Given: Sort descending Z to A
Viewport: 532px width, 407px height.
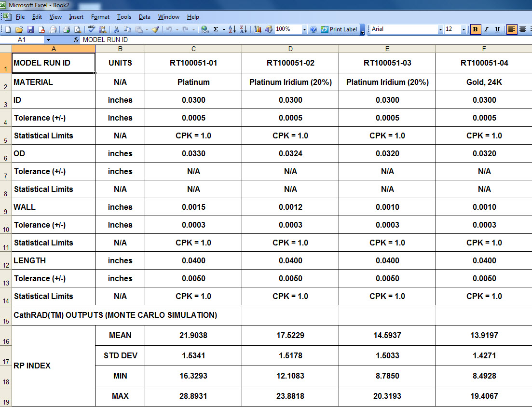Looking at the screenshot, I should (x=243, y=29).
